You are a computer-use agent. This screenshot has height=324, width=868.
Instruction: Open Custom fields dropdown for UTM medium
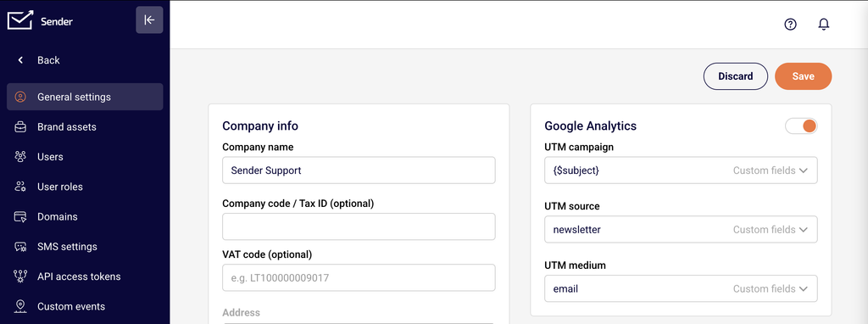tap(771, 288)
